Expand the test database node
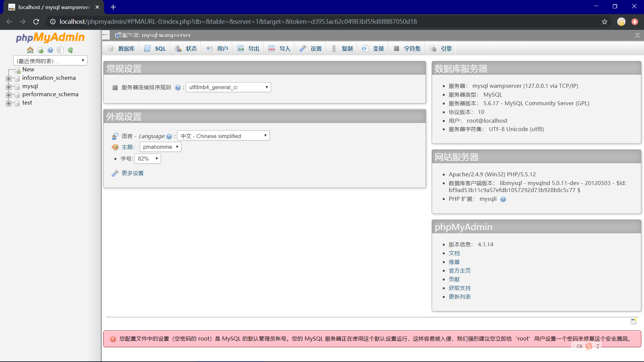644x362 pixels. pyautogui.click(x=9, y=104)
